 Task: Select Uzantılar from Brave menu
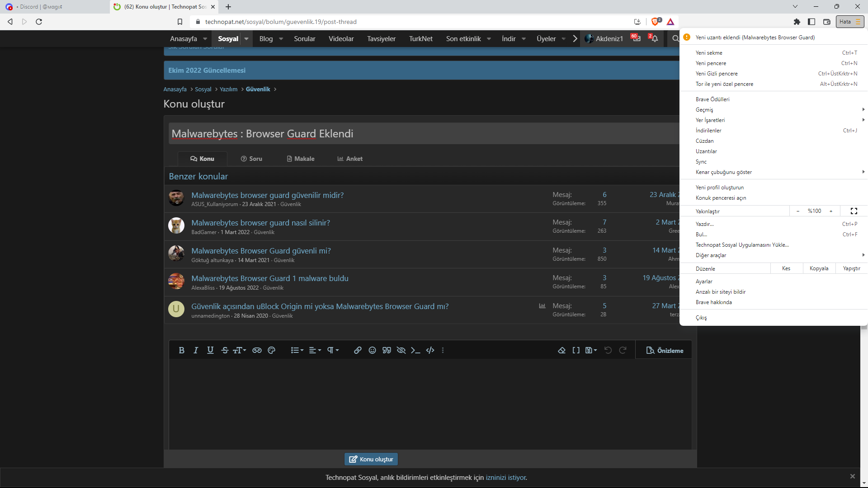[x=706, y=151]
